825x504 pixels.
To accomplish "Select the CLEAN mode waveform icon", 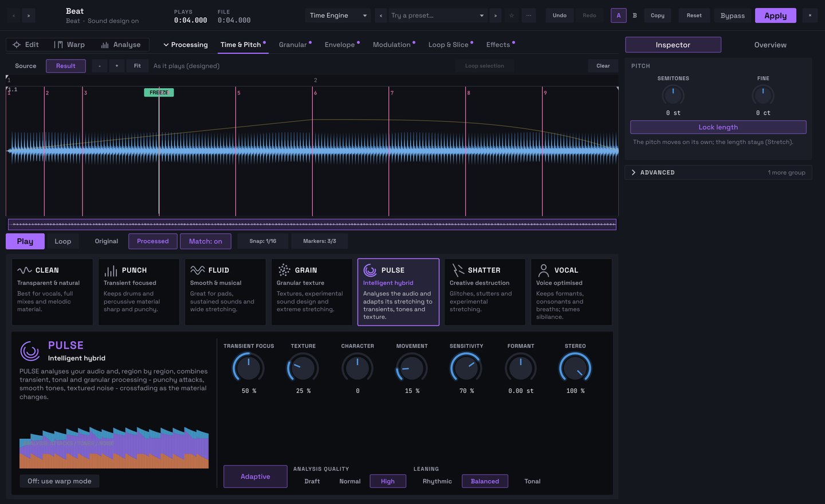I will pyautogui.click(x=25, y=270).
